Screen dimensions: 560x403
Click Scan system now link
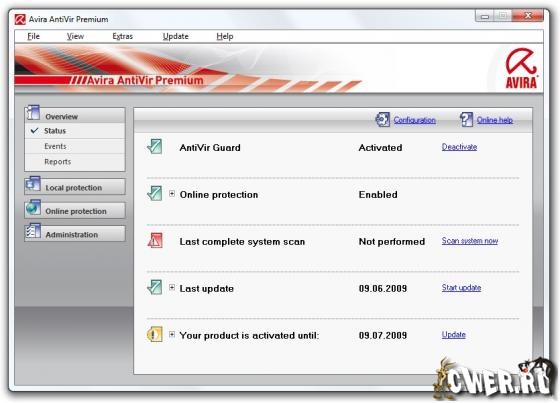470,240
